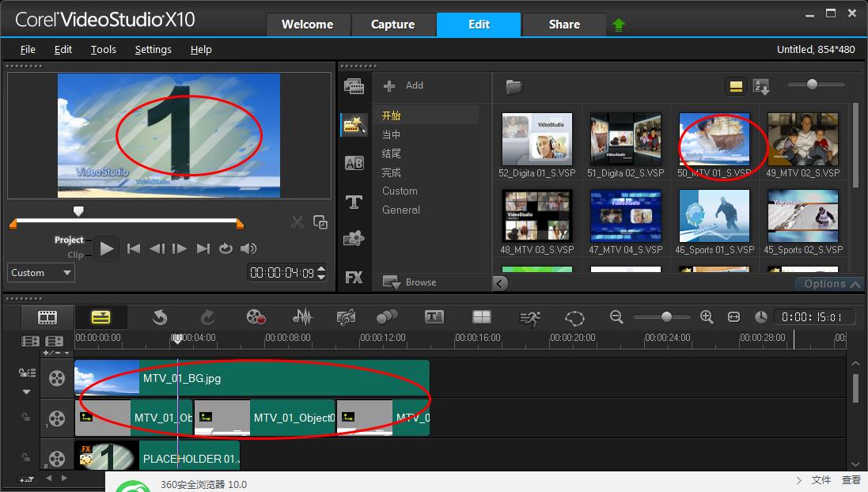Click the folder browse icon in library
The image size is (868, 492).
click(514, 86)
